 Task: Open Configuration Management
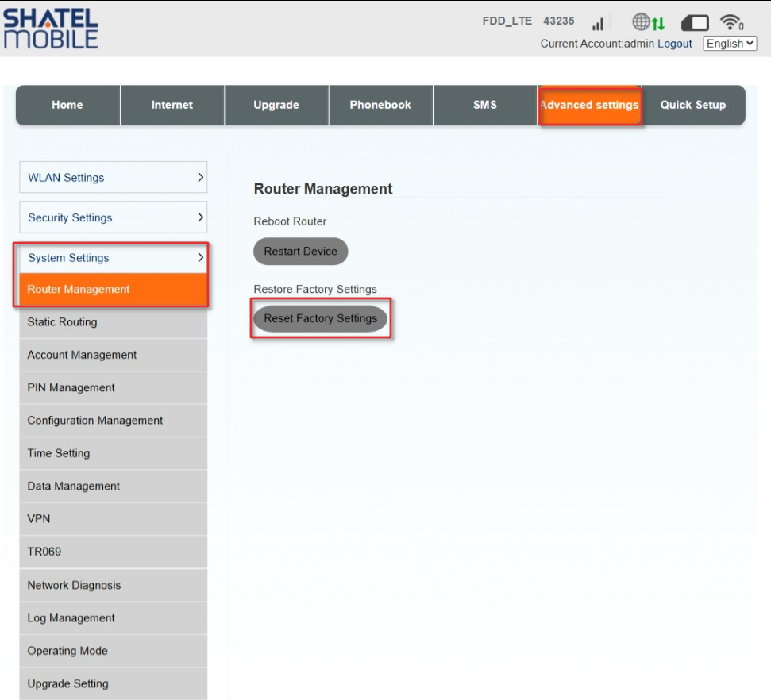(x=113, y=421)
